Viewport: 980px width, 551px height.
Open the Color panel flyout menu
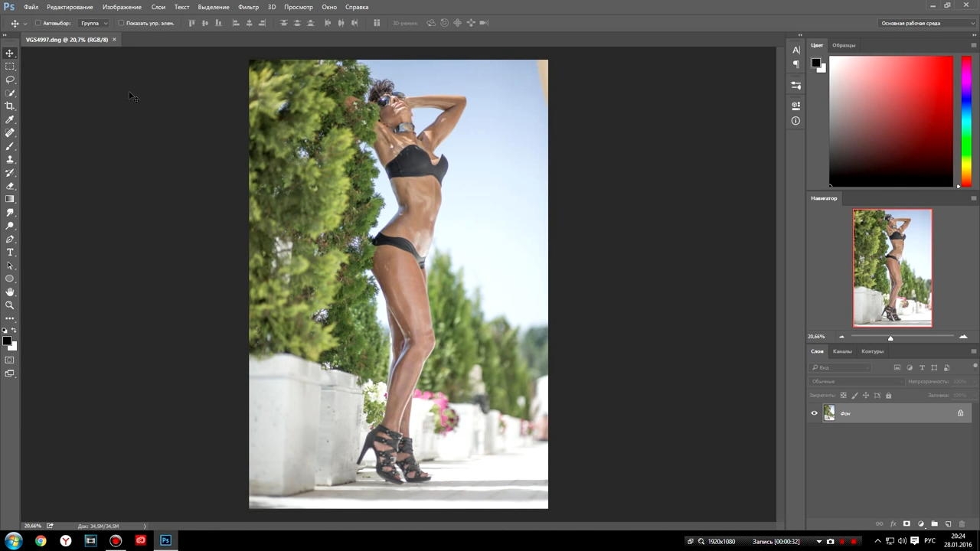click(974, 45)
